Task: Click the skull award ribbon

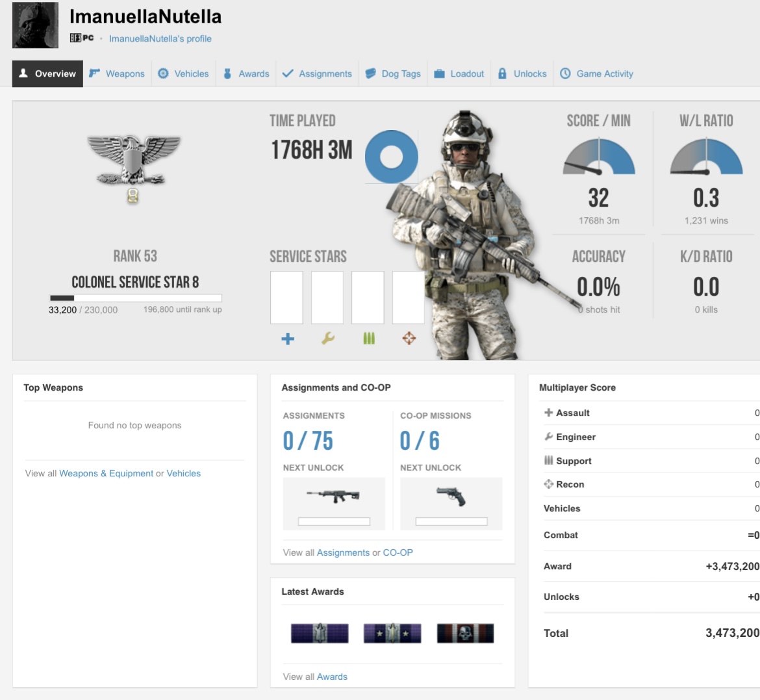Action: point(465,633)
